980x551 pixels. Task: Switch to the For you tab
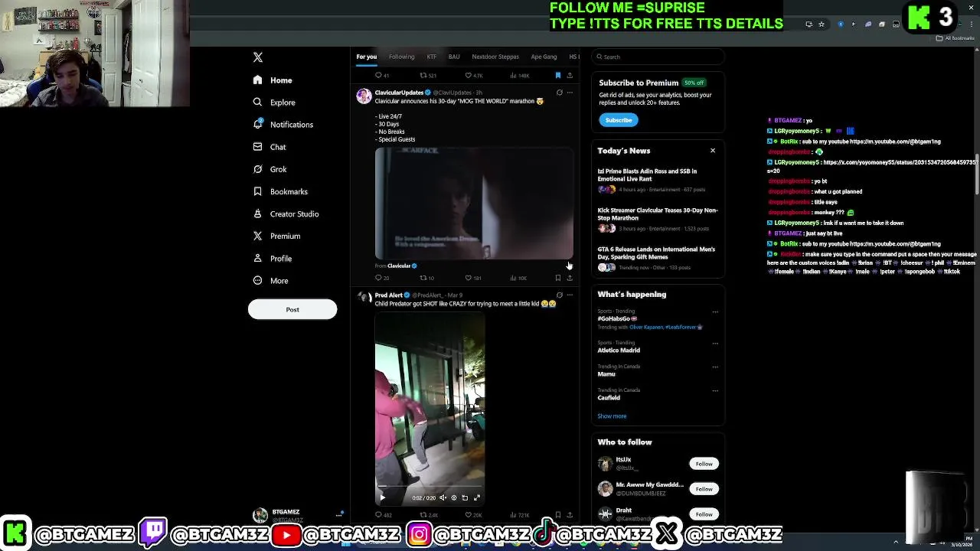click(366, 57)
